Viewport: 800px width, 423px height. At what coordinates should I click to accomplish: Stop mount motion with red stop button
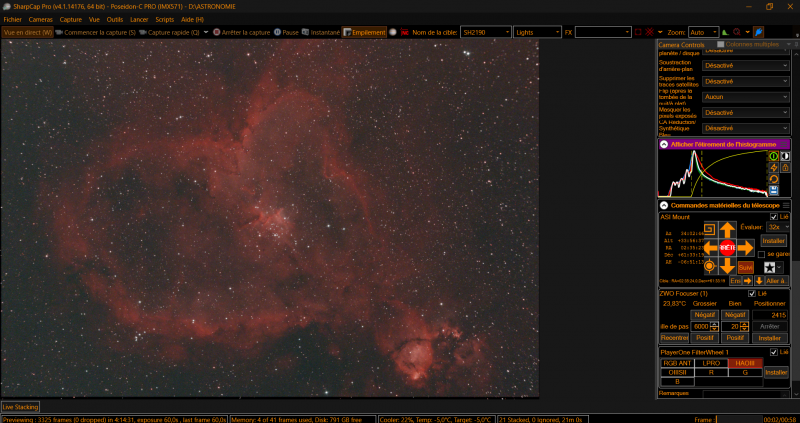[727, 248]
